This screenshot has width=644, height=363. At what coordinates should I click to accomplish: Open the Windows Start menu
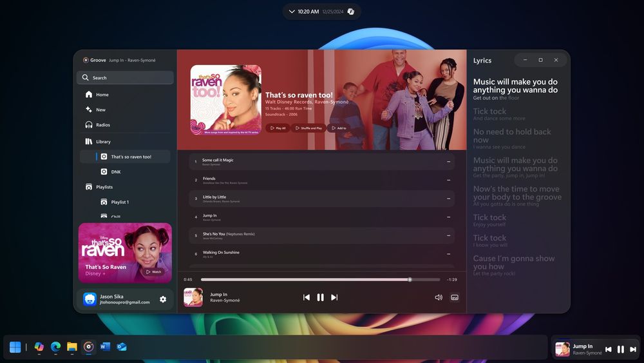tap(15, 347)
